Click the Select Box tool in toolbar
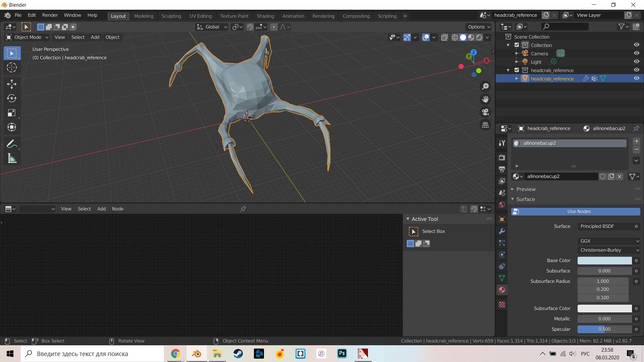 (12, 53)
